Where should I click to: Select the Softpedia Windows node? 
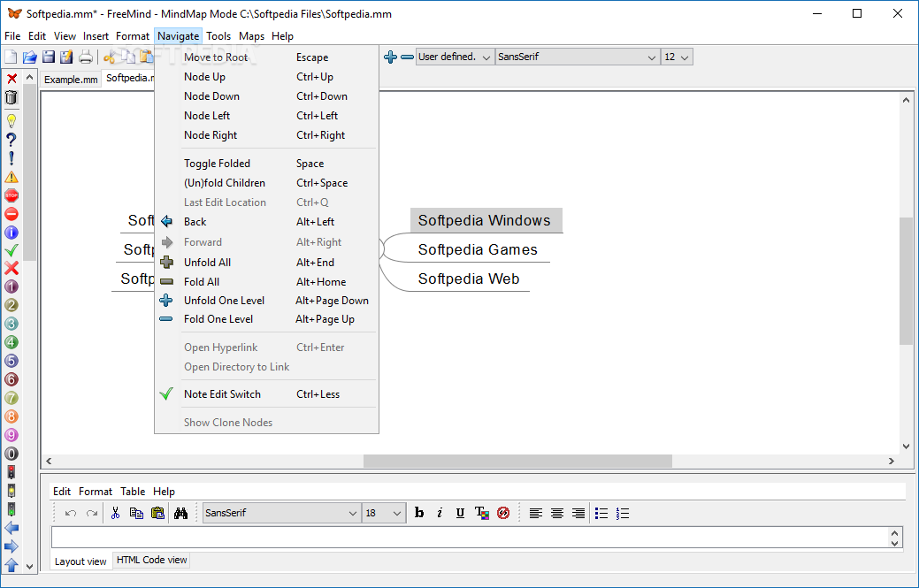coord(486,221)
